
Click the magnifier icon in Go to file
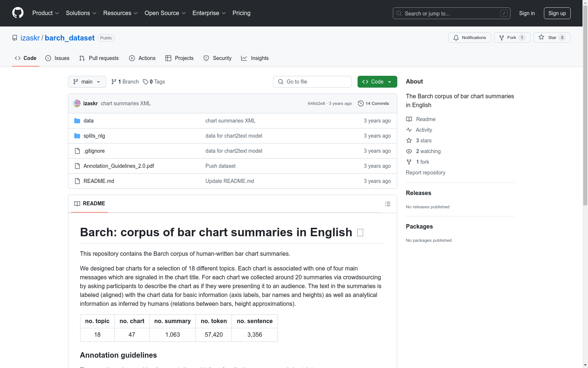click(281, 82)
